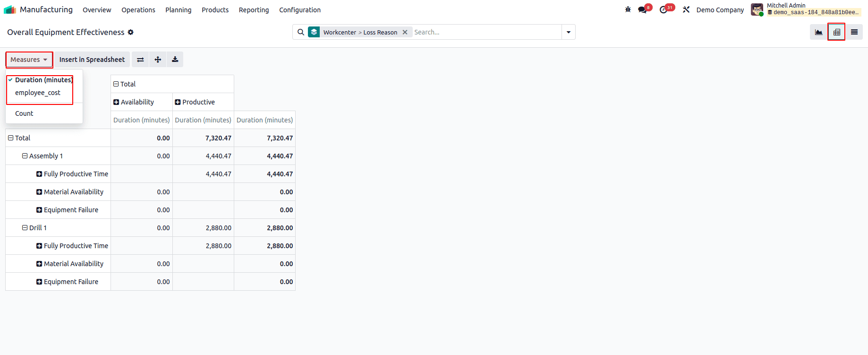Viewport: 868px width, 355px height.
Task: Open the Overview menu
Action: 97,10
